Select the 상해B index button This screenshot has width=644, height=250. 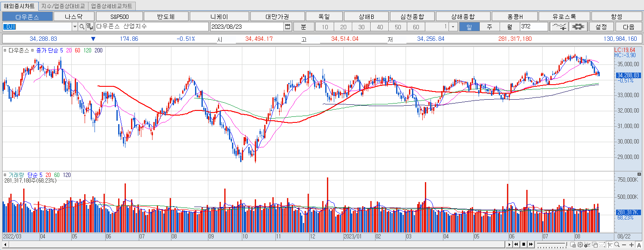pyautogui.click(x=366, y=16)
